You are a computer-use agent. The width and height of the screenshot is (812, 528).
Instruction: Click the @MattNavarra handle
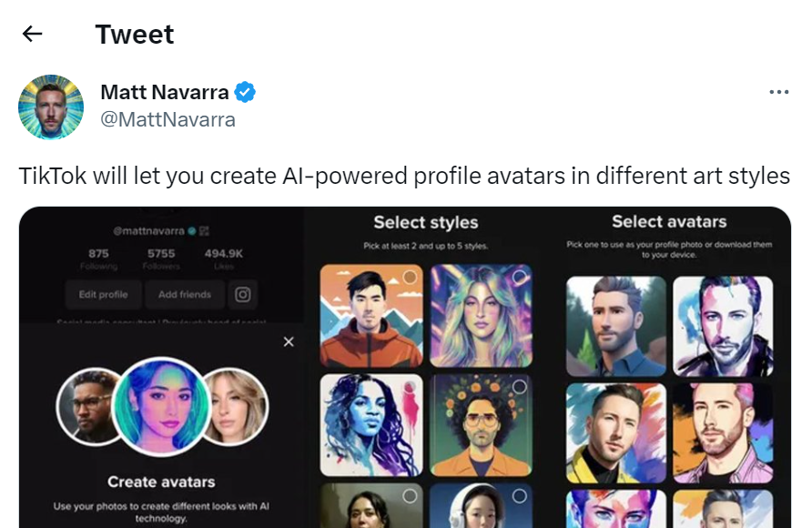click(x=167, y=119)
